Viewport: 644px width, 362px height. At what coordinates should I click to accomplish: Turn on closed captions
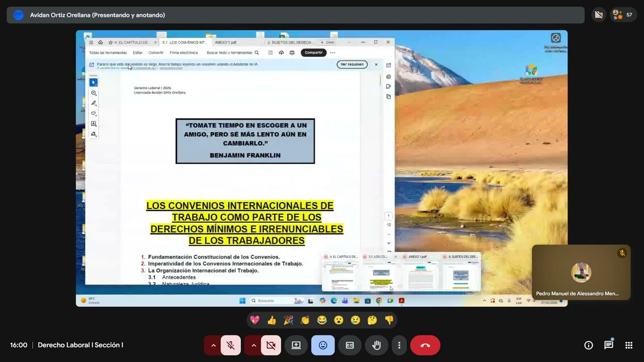(350, 345)
